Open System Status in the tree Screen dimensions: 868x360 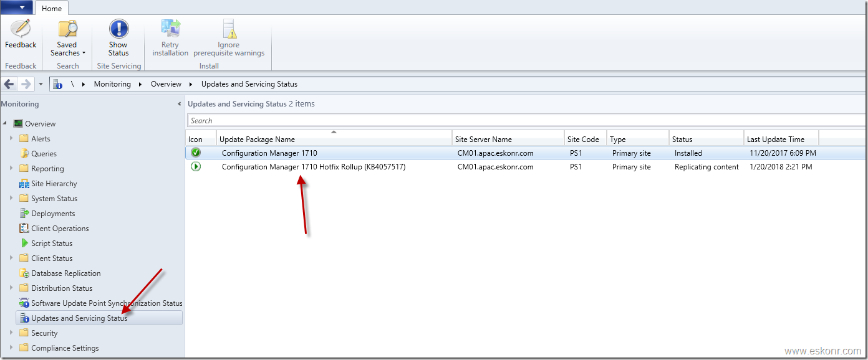pos(54,199)
